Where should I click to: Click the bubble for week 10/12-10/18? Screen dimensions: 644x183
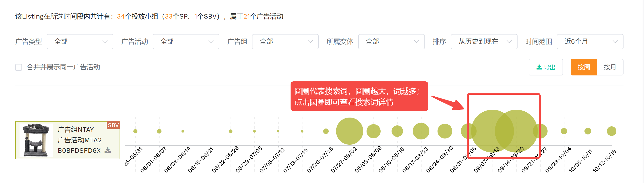[x=611, y=131]
